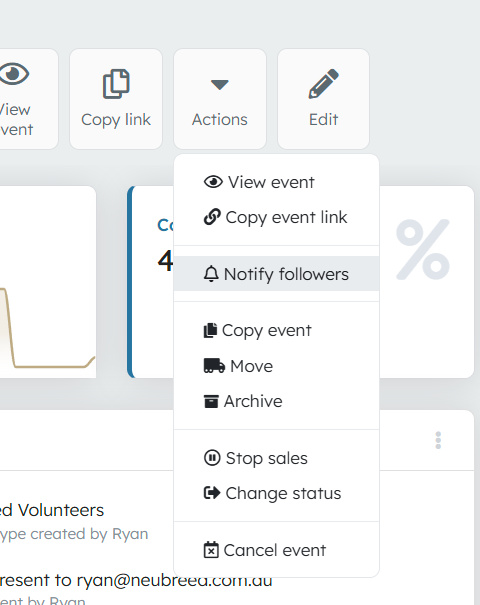Open the three-dot vertical options menu
Screen dimensions: 480x605
click(438, 440)
